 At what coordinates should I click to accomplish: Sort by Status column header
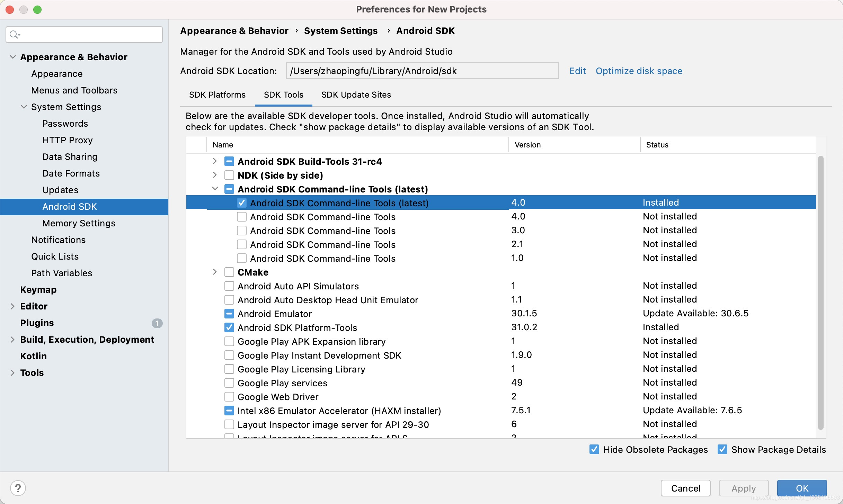[x=728, y=145]
